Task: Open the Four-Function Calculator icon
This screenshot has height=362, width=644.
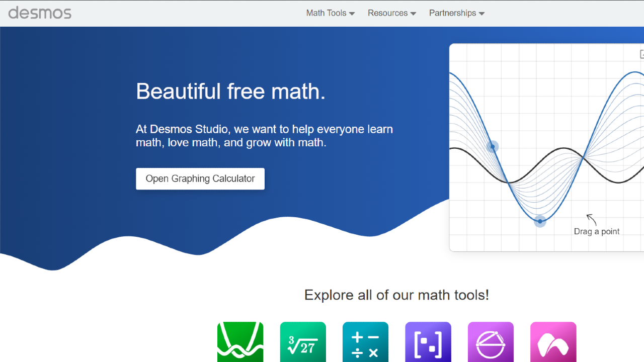Action: [366, 342]
